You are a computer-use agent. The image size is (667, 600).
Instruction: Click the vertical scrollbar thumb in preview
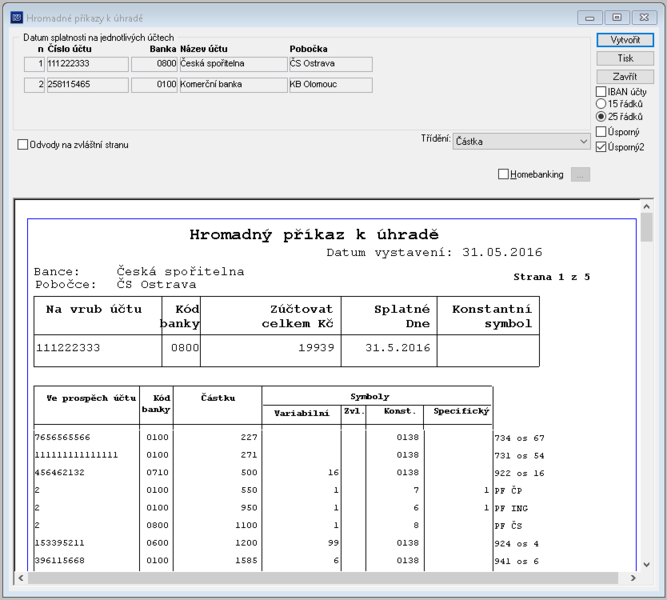point(647,227)
